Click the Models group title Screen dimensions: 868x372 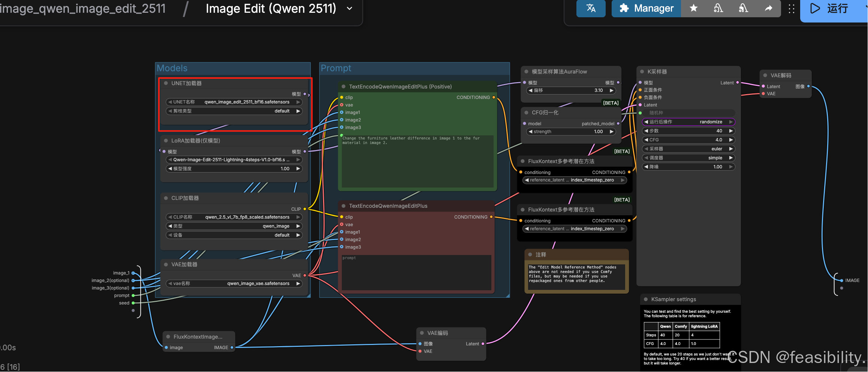[172, 68]
